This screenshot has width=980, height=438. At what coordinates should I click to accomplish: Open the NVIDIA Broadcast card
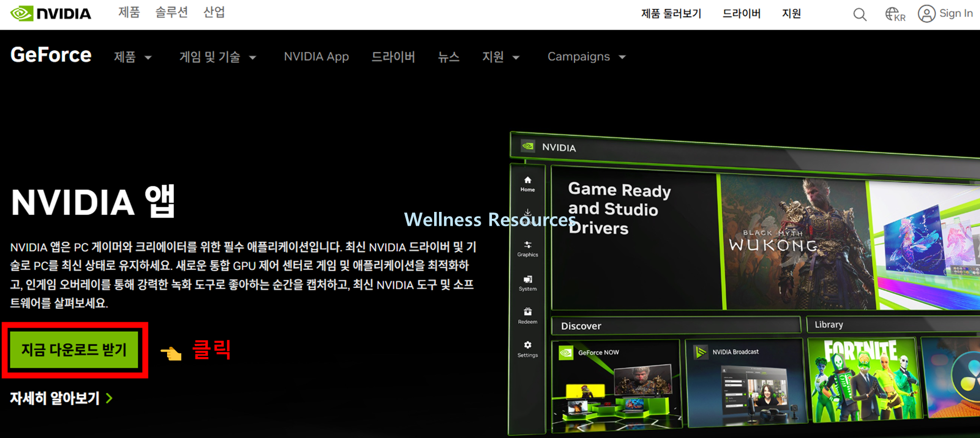(745, 383)
